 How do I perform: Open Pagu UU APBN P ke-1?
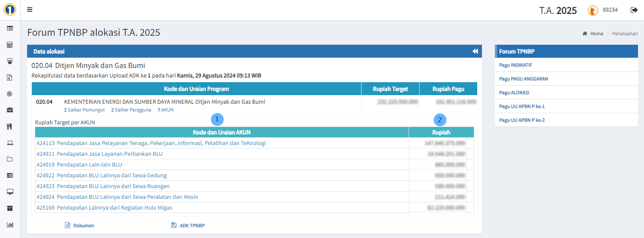point(522,106)
